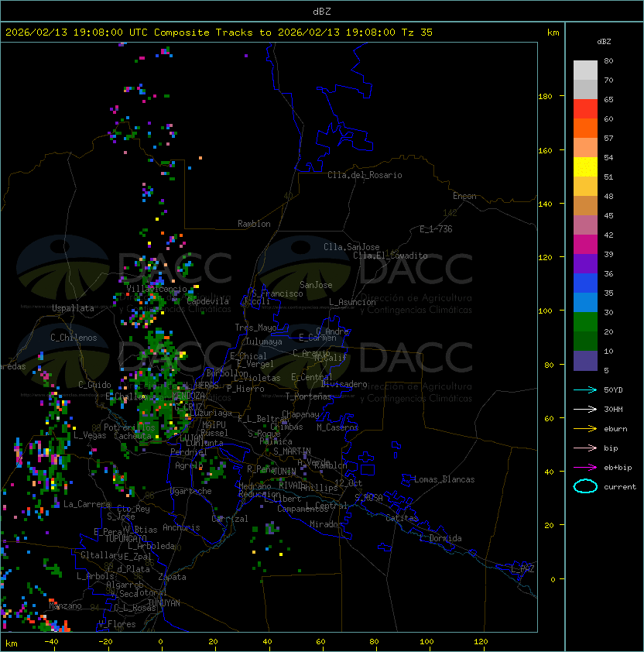Click the dBZ title at top
Image resolution: width=644 pixels, height=652 pixels.
pos(322,11)
